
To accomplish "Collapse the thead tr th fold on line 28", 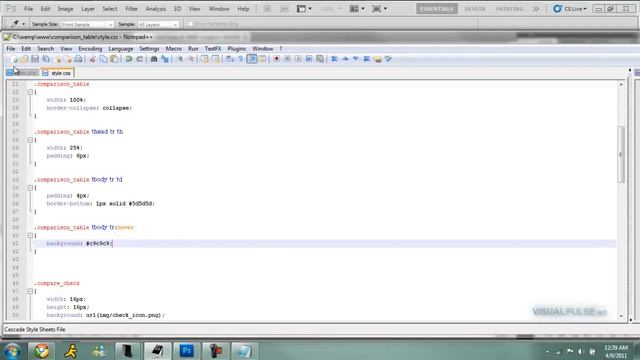I will (30, 140).
